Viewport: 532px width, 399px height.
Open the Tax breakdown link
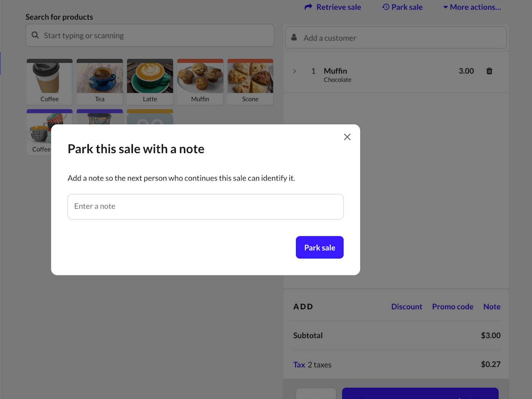(x=299, y=365)
